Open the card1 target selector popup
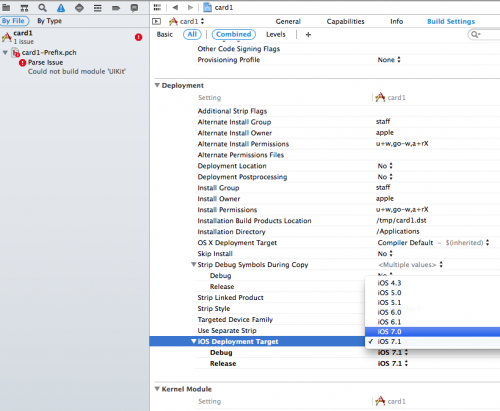 (187, 22)
